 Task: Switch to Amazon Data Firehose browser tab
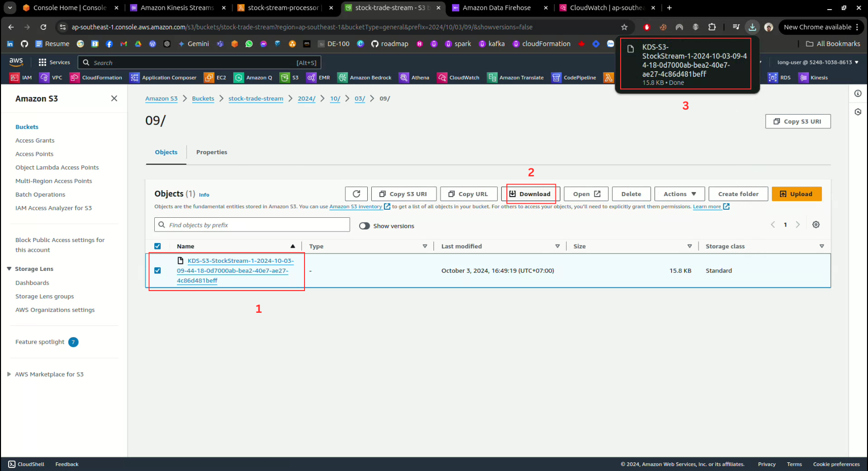pyautogui.click(x=497, y=8)
